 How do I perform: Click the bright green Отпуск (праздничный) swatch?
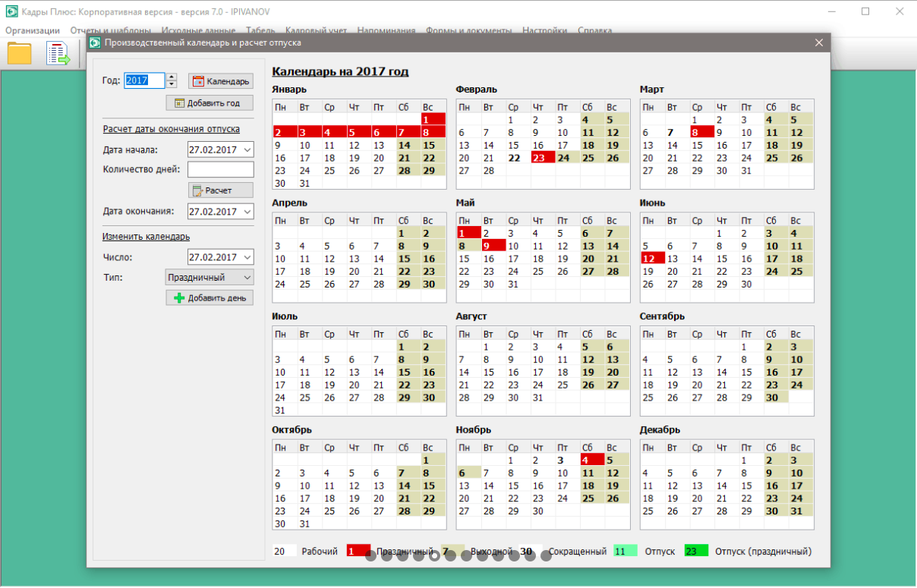coord(695,552)
